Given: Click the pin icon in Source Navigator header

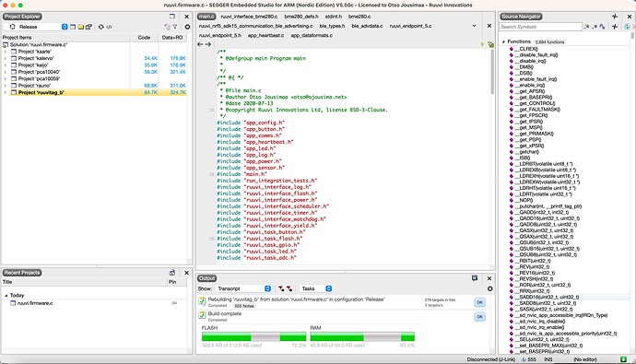Looking at the screenshot, I should point(615,17).
